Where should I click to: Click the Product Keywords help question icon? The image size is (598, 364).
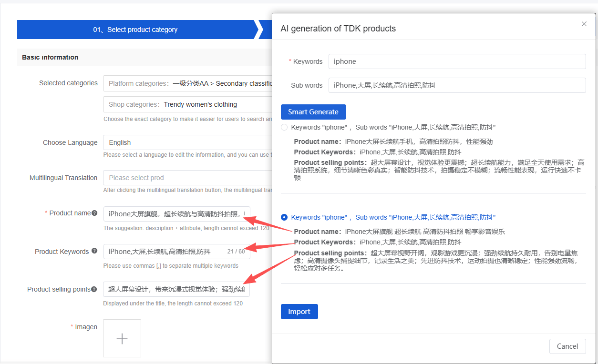point(94,251)
